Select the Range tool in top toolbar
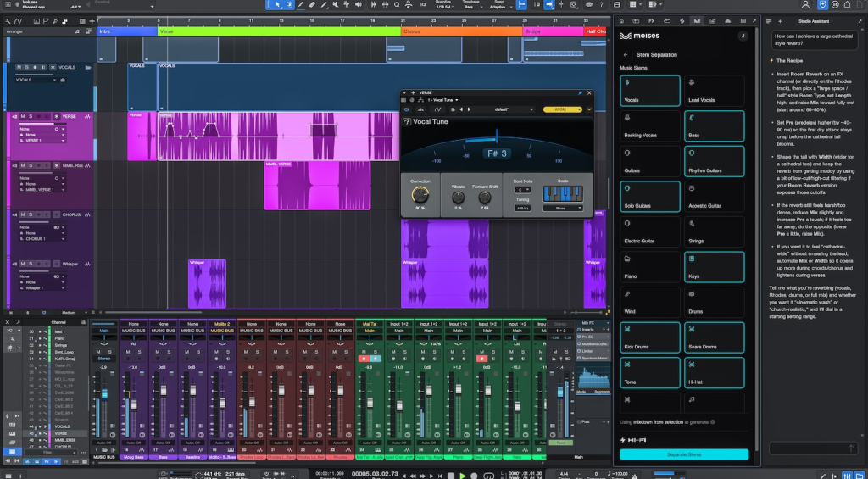 (x=289, y=5)
